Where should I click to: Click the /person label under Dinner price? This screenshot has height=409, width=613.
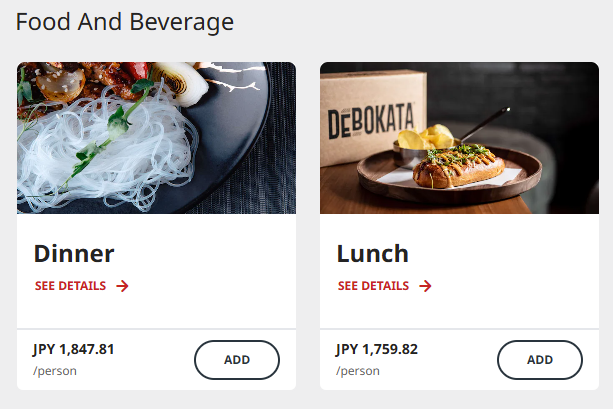point(55,371)
